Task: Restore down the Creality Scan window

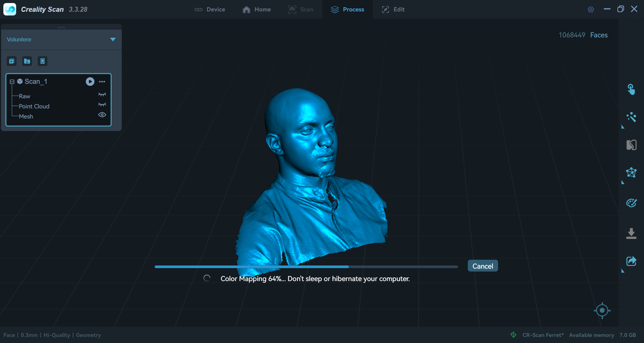Action: point(620,9)
